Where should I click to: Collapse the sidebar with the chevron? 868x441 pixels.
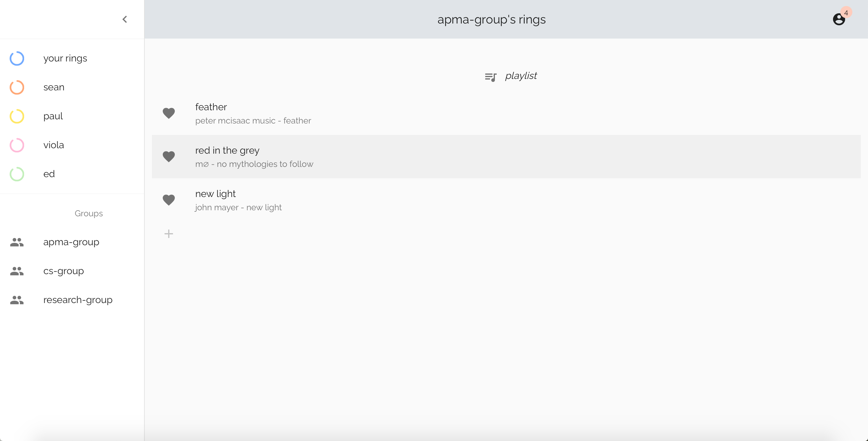pyautogui.click(x=125, y=19)
